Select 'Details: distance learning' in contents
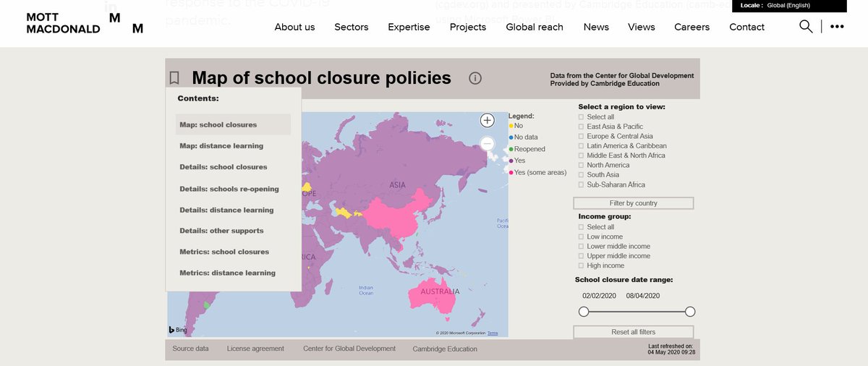This screenshot has height=366, width=868. click(x=226, y=210)
